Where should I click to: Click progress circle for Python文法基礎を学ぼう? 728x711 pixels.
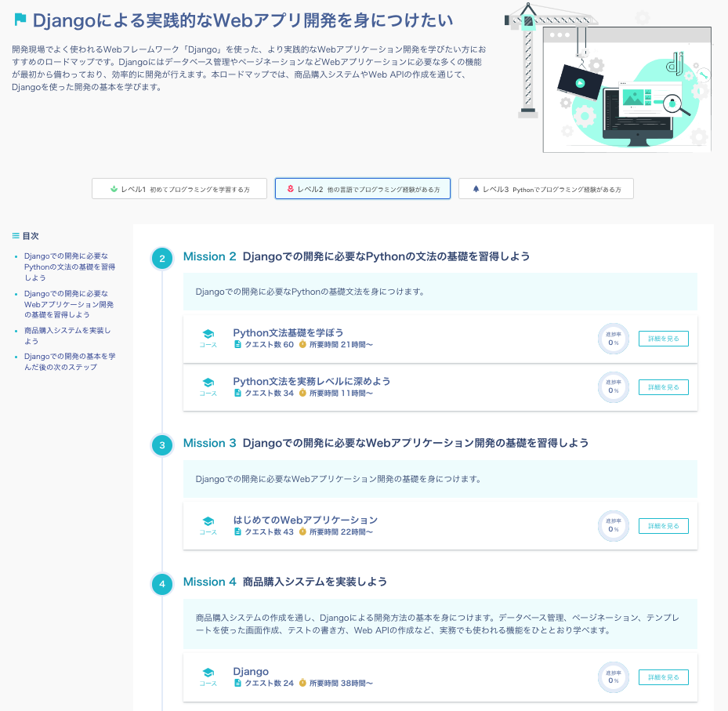[614, 339]
